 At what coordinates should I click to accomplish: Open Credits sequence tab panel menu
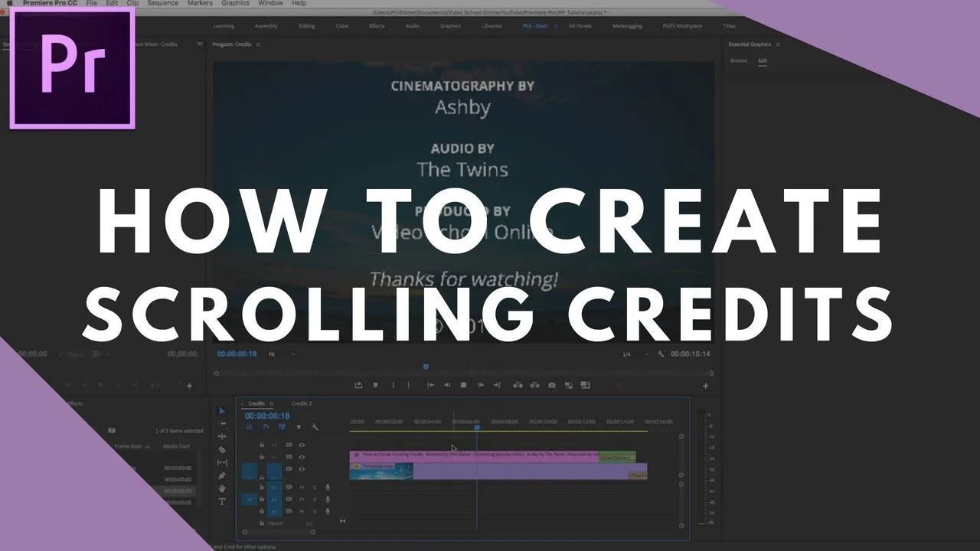click(271, 404)
